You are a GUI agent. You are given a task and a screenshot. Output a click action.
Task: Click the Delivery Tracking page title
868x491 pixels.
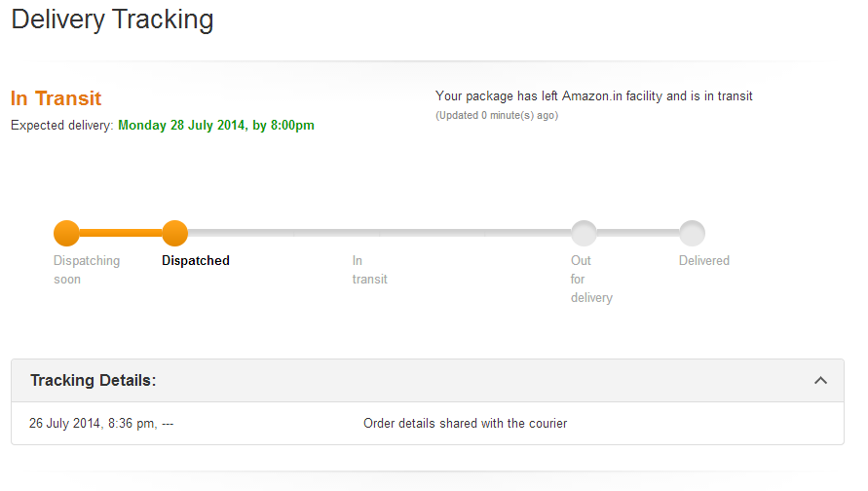point(112,19)
